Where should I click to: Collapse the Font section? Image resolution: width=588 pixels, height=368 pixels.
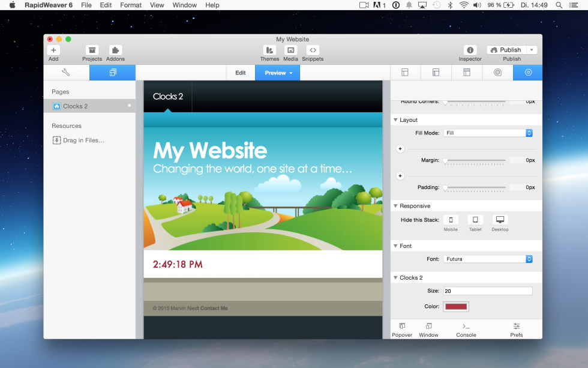pyautogui.click(x=395, y=246)
